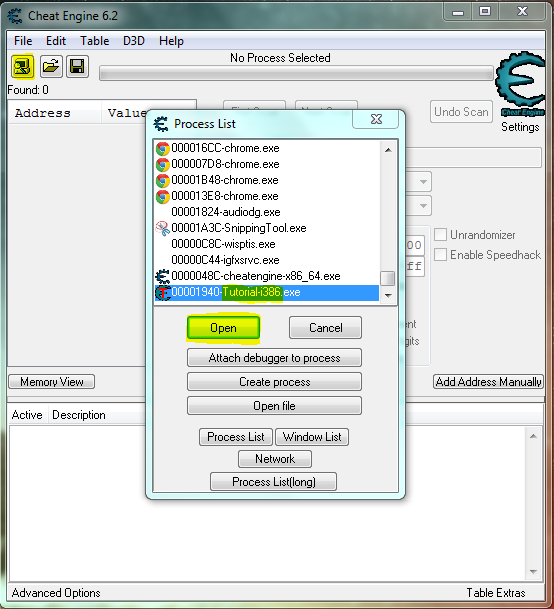Viewport: 554px width, 609px height.
Task: Click Cancel in the Process List dialog
Action: coord(326,328)
